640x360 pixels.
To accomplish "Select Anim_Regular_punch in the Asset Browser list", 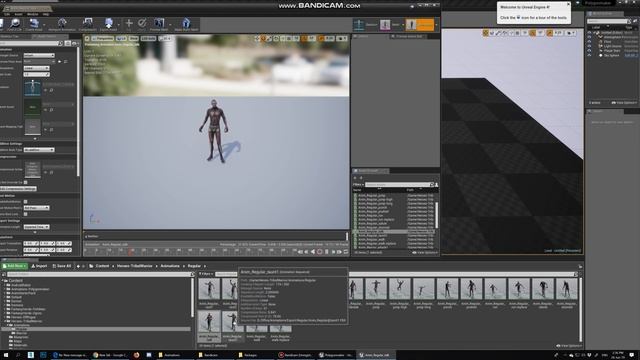I will [373, 207].
